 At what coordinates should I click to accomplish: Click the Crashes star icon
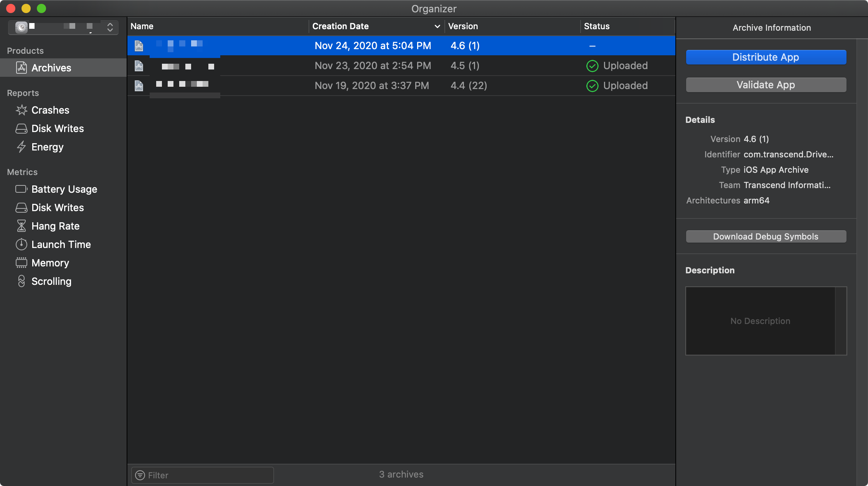click(x=21, y=110)
